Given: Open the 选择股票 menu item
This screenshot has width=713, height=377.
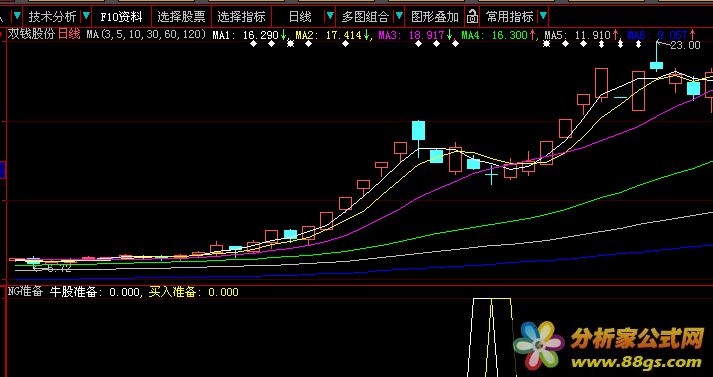Looking at the screenshot, I should [181, 17].
